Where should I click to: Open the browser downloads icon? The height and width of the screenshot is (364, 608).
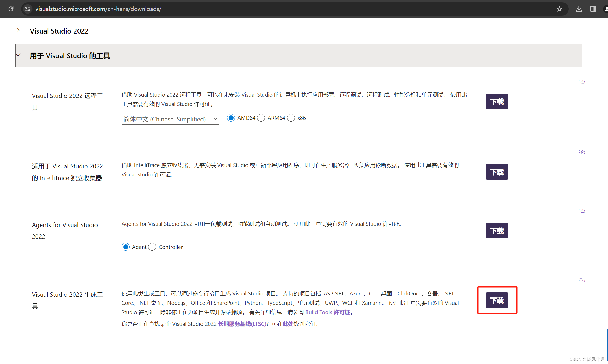point(579,9)
